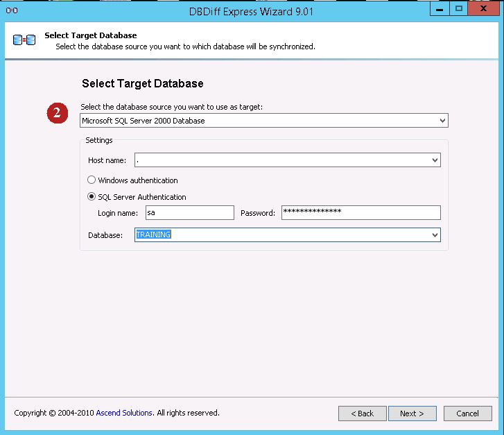504x435 pixels.
Task: Open the target database source dropdown
Action: pos(442,121)
